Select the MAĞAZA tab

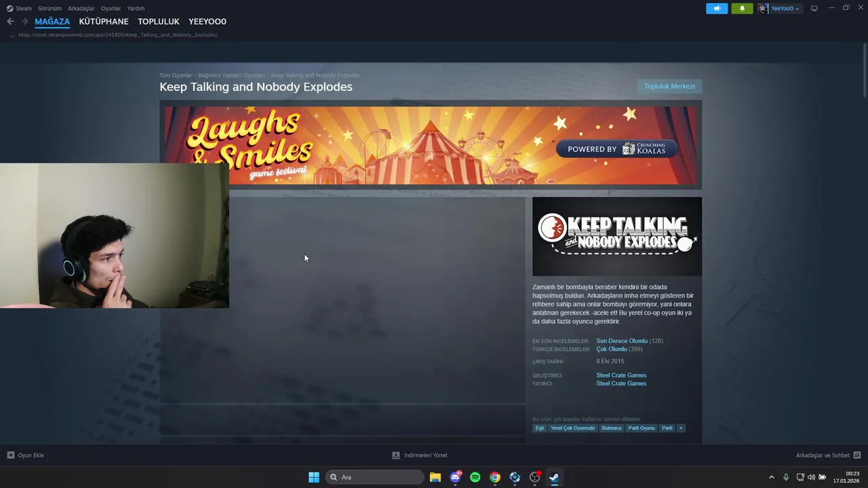[x=52, y=22]
